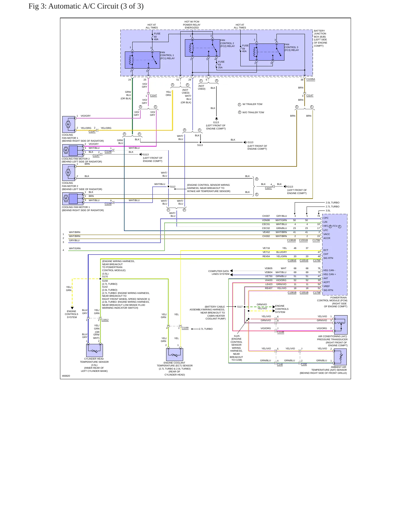
Task: Click the Fuse 59 40A label
Action: click(245, 48)
